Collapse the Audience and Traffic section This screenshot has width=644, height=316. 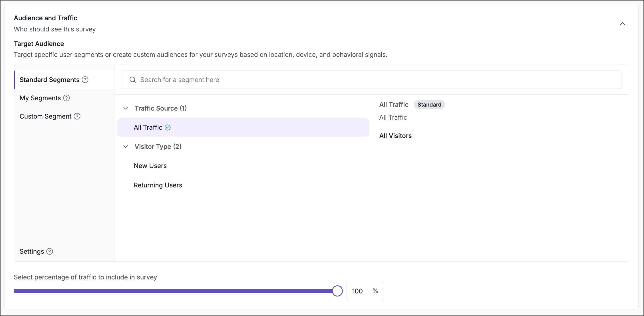coord(623,24)
